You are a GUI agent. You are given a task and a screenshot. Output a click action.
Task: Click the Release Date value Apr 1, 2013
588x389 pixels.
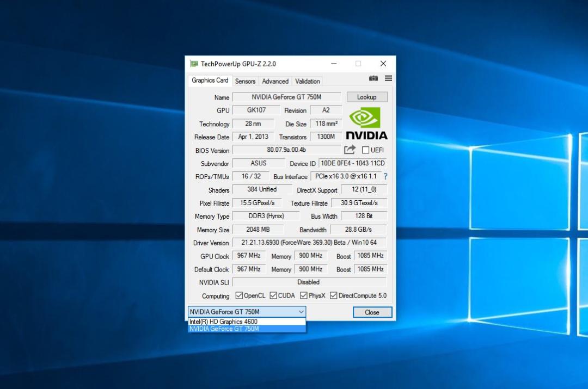point(253,137)
